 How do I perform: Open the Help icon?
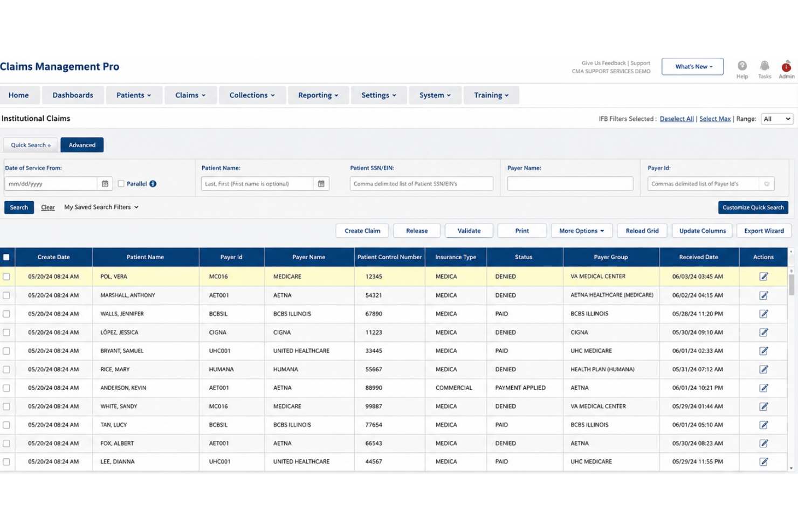pos(742,66)
